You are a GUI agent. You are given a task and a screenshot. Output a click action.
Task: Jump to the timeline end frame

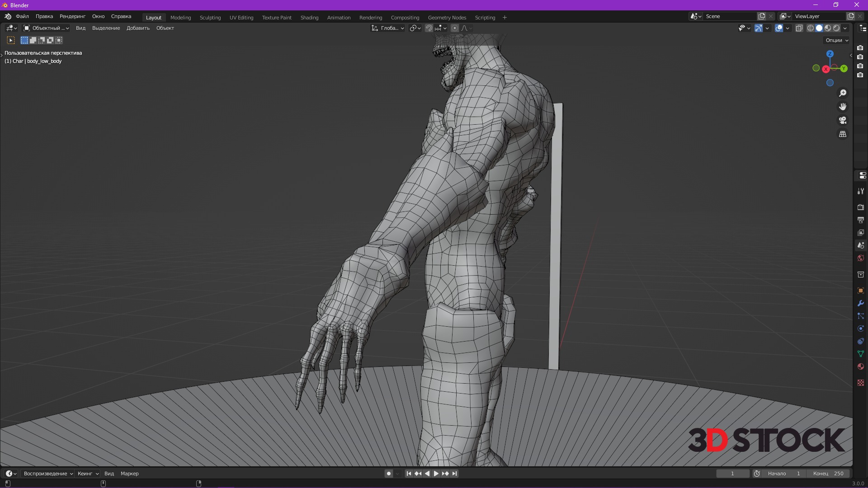point(455,474)
